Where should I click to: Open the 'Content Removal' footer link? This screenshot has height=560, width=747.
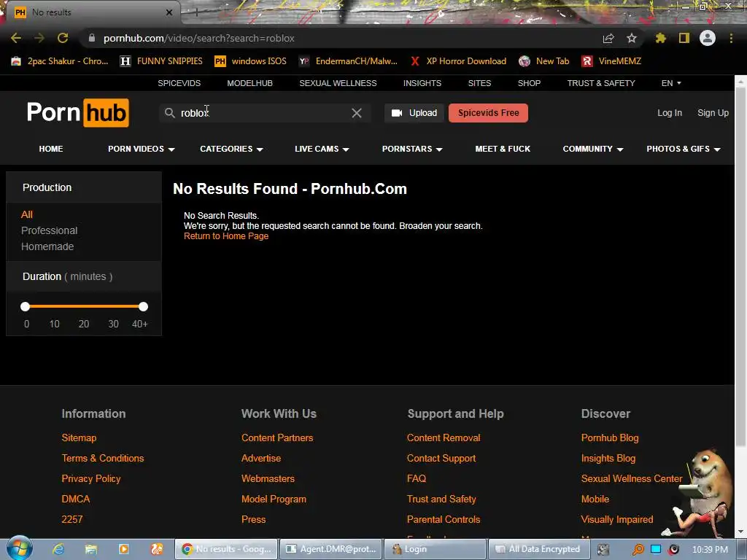[x=444, y=437]
